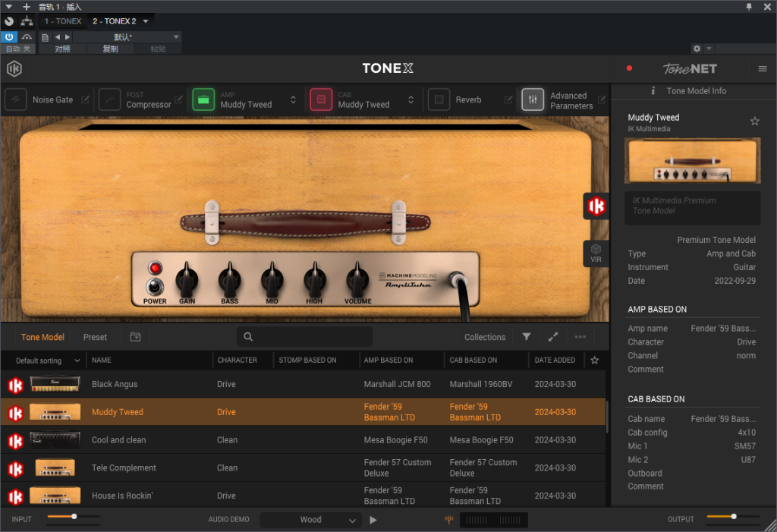Expand the CAB Muddy Tweed selector arrows
The width and height of the screenshot is (777, 532).
tap(411, 99)
